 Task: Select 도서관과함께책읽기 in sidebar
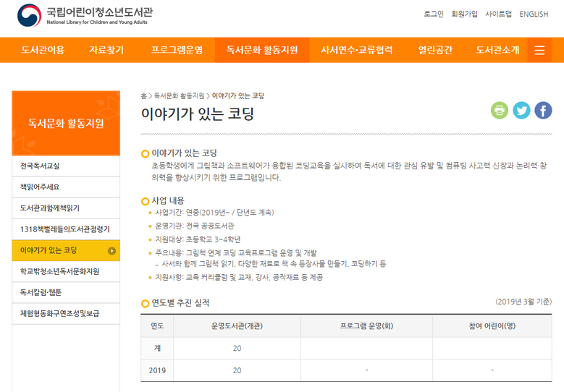click(50, 208)
